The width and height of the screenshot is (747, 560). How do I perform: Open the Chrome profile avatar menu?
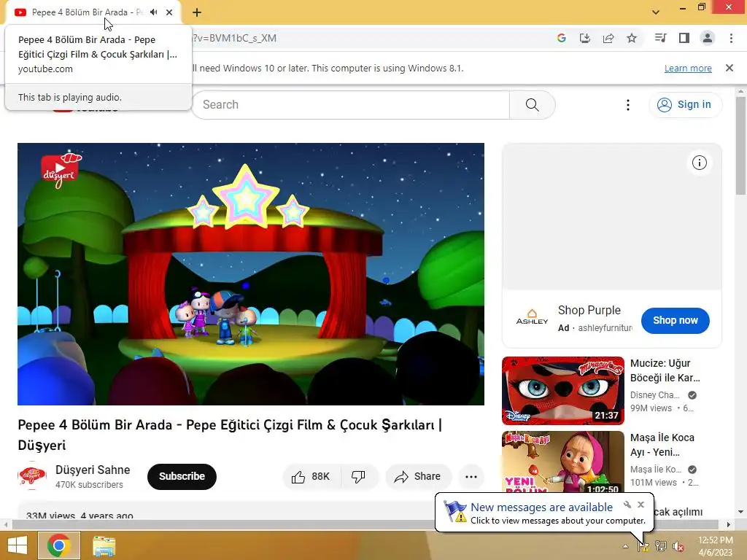[708, 38]
